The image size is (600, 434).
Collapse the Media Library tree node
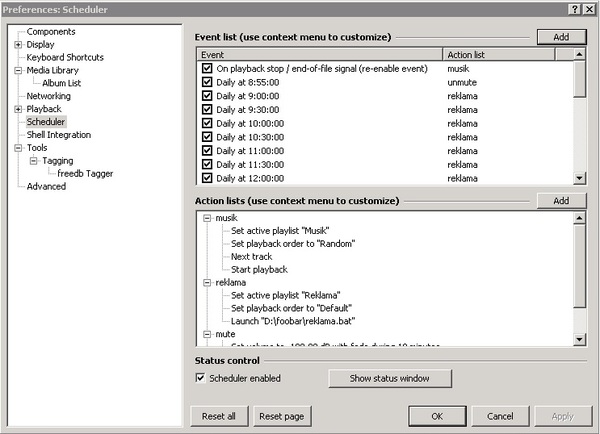[18, 71]
